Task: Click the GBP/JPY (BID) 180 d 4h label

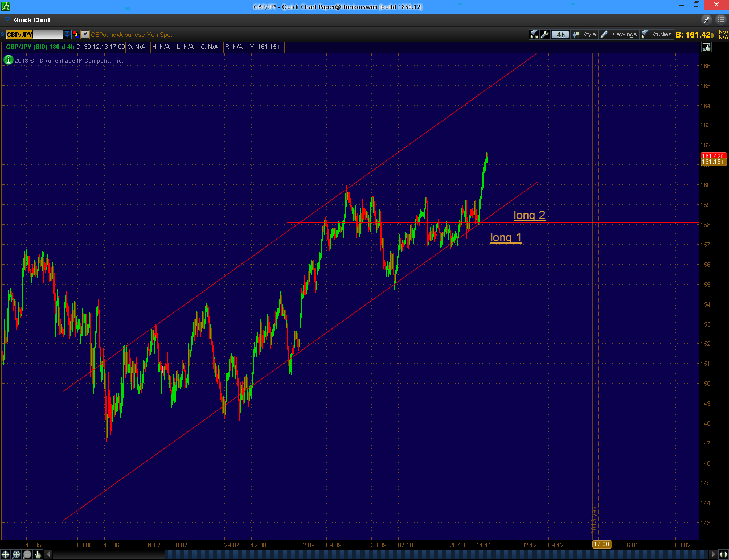Action: pyautogui.click(x=40, y=47)
